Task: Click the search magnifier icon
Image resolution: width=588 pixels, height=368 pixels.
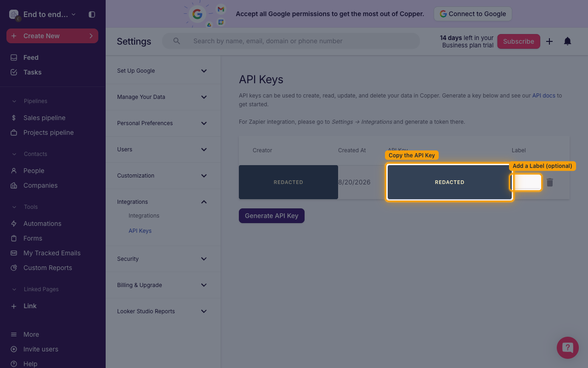Action: coord(176,41)
